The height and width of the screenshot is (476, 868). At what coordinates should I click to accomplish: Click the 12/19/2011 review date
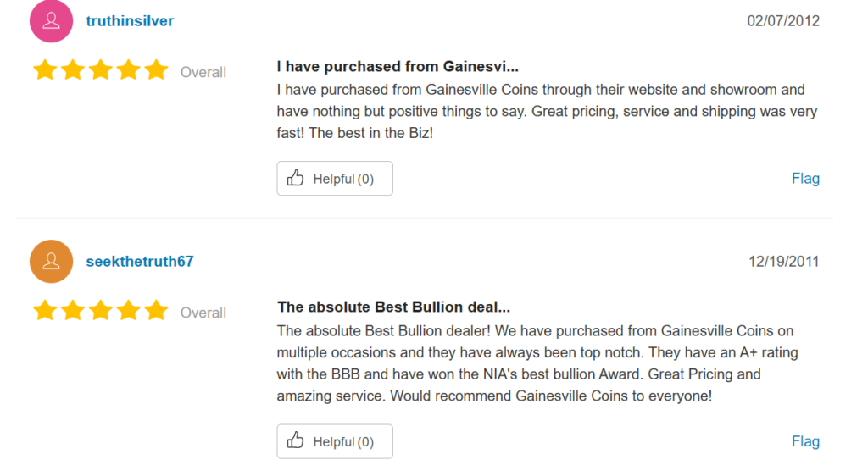(x=783, y=262)
